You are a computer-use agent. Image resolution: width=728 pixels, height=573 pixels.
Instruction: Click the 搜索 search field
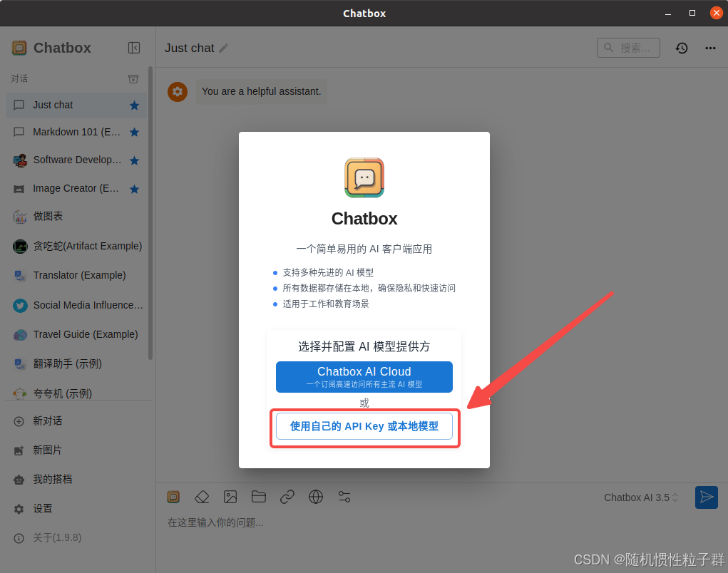click(x=628, y=48)
